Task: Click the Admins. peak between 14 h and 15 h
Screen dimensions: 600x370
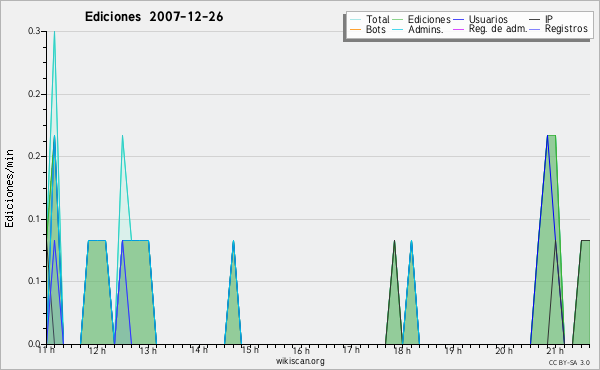Action: pyautogui.click(x=233, y=242)
